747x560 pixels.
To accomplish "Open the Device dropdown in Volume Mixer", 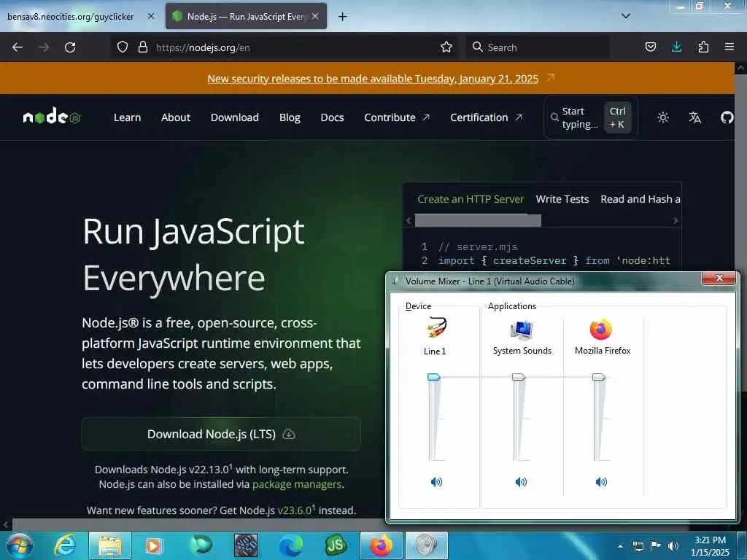I will [x=418, y=306].
